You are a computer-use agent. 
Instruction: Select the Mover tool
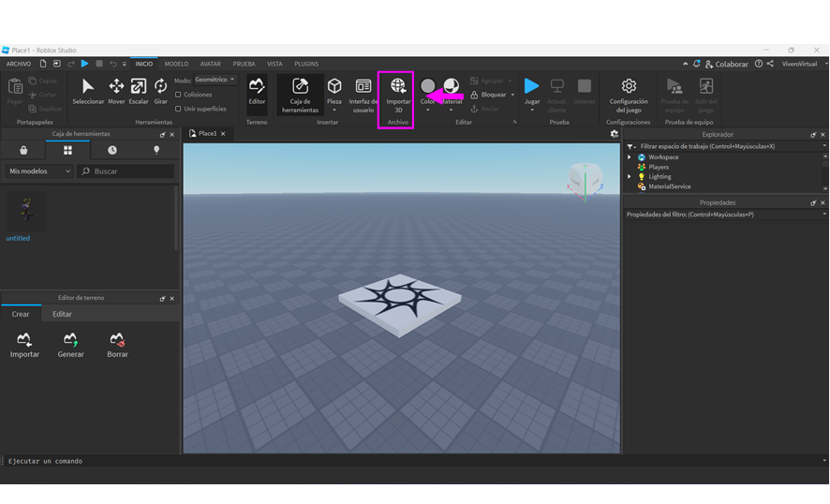tap(116, 90)
